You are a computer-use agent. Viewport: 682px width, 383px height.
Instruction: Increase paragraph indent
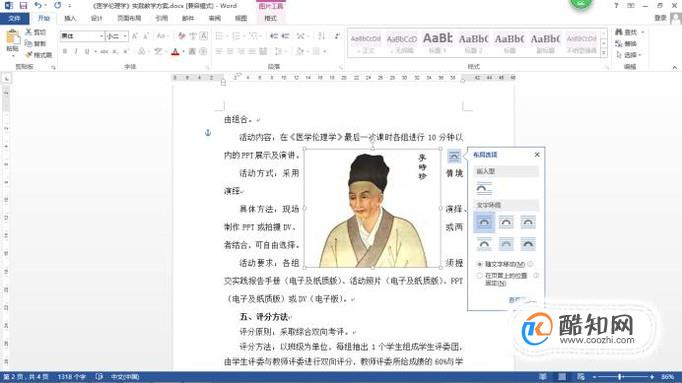point(285,36)
